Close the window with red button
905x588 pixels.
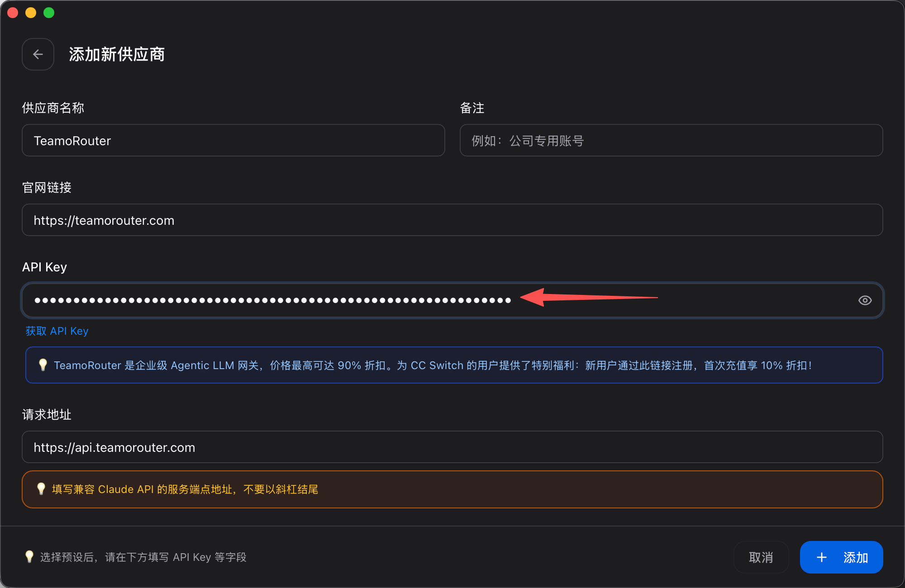13,13
